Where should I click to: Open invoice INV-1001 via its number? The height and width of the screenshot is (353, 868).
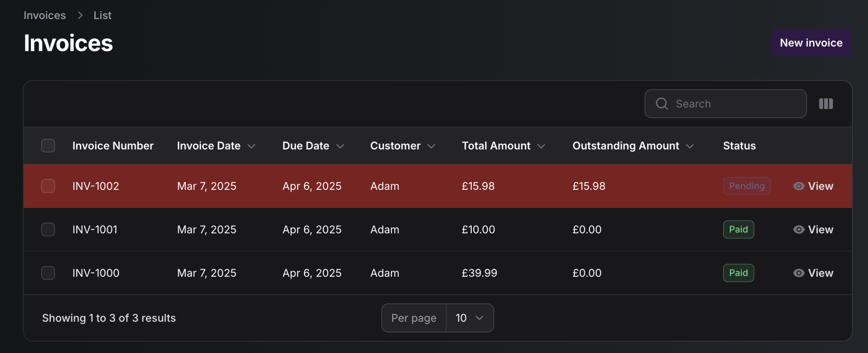coord(95,230)
